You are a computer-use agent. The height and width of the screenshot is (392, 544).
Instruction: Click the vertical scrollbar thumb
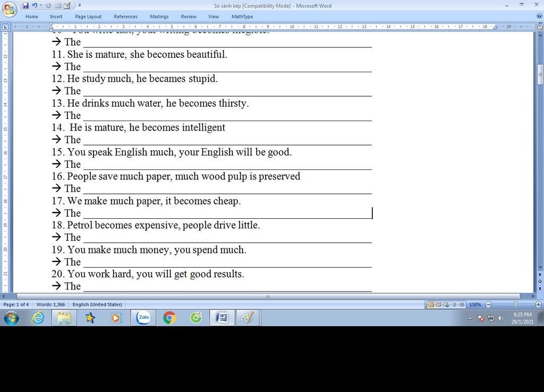click(540, 74)
